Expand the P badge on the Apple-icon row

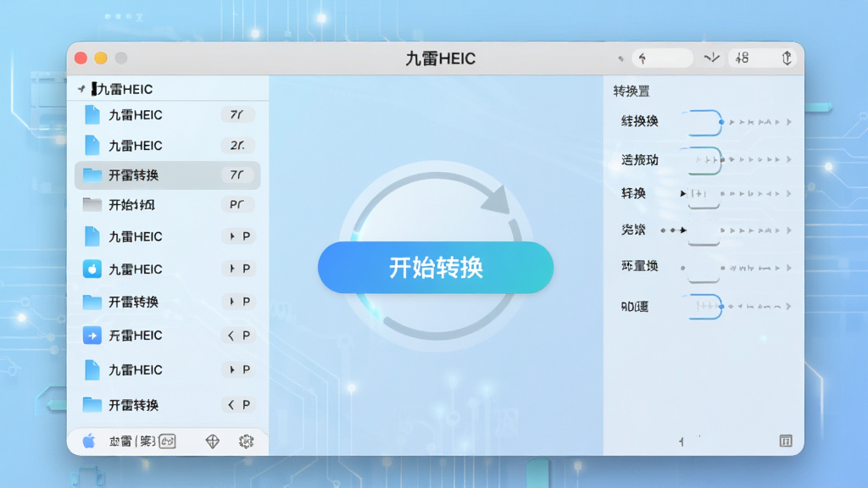[x=239, y=269]
